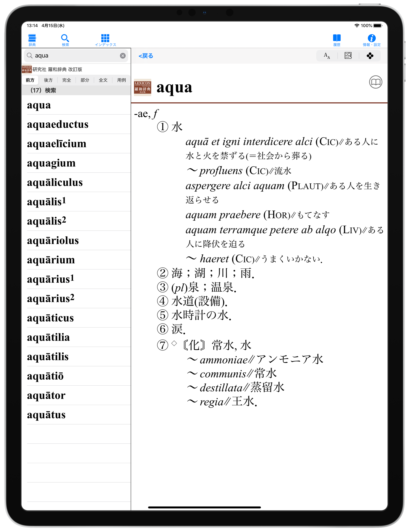Image resolution: width=409 pixels, height=532 pixels.
Task: Select aquārium from the result list
Action: 51,260
